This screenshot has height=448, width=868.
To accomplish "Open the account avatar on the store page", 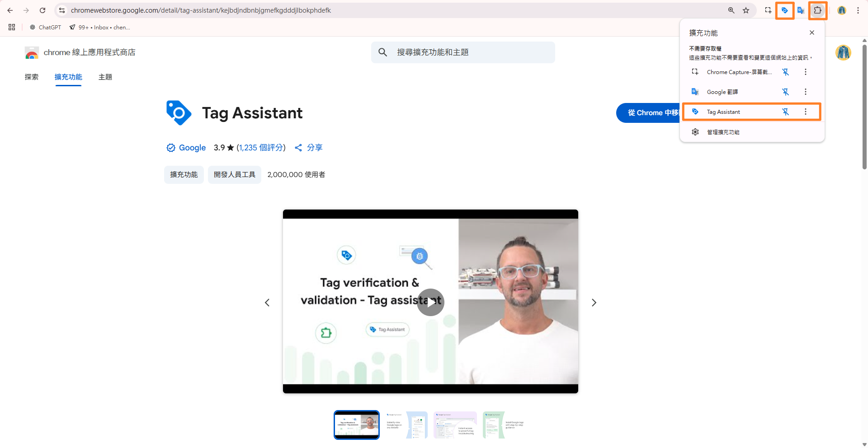I will 843,52.
